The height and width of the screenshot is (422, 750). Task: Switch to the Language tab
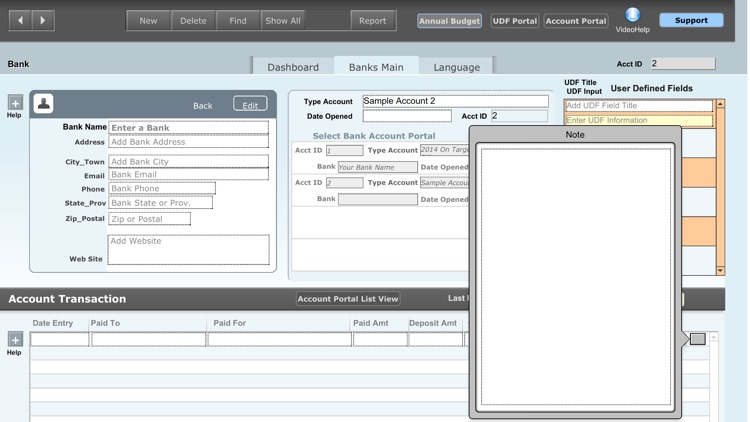pyautogui.click(x=456, y=67)
